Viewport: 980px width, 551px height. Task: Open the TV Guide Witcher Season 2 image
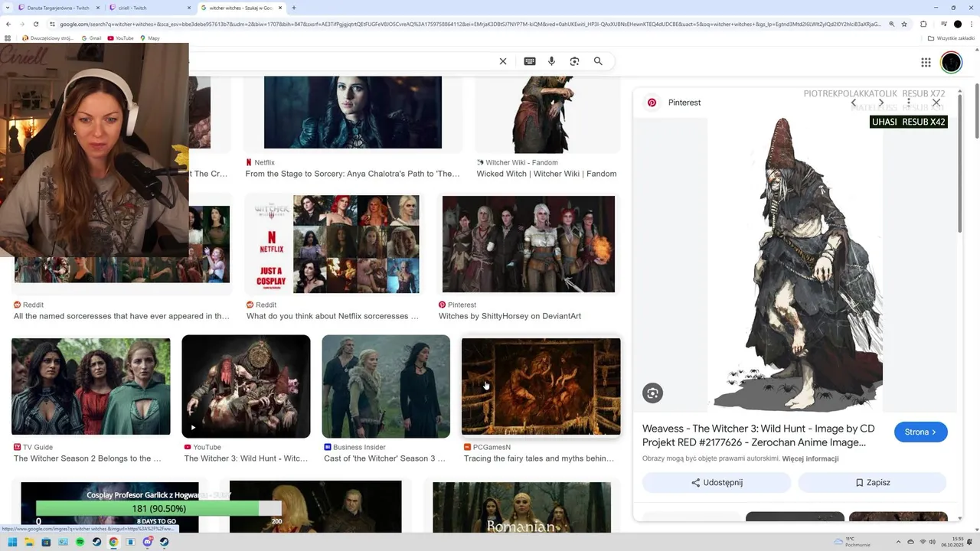pos(91,386)
